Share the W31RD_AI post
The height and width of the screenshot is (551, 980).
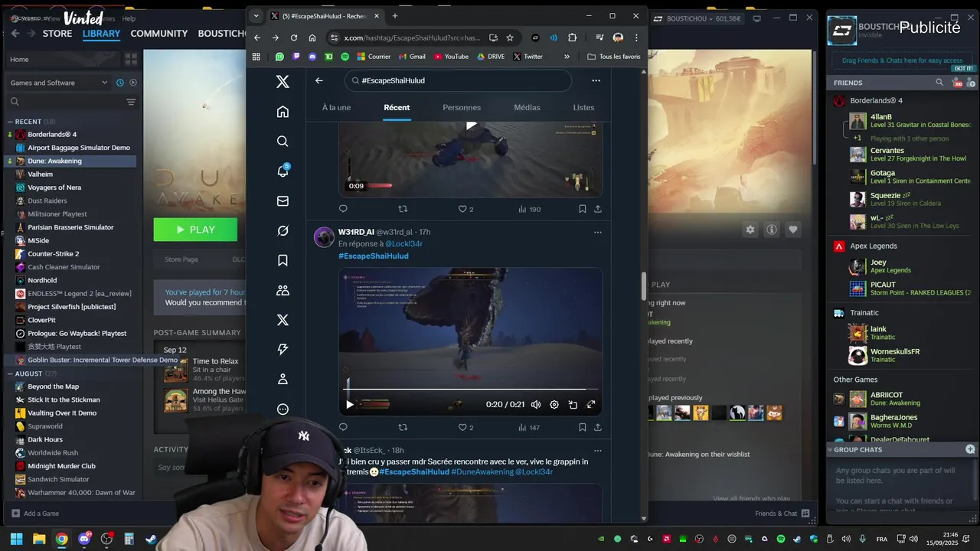click(x=598, y=427)
